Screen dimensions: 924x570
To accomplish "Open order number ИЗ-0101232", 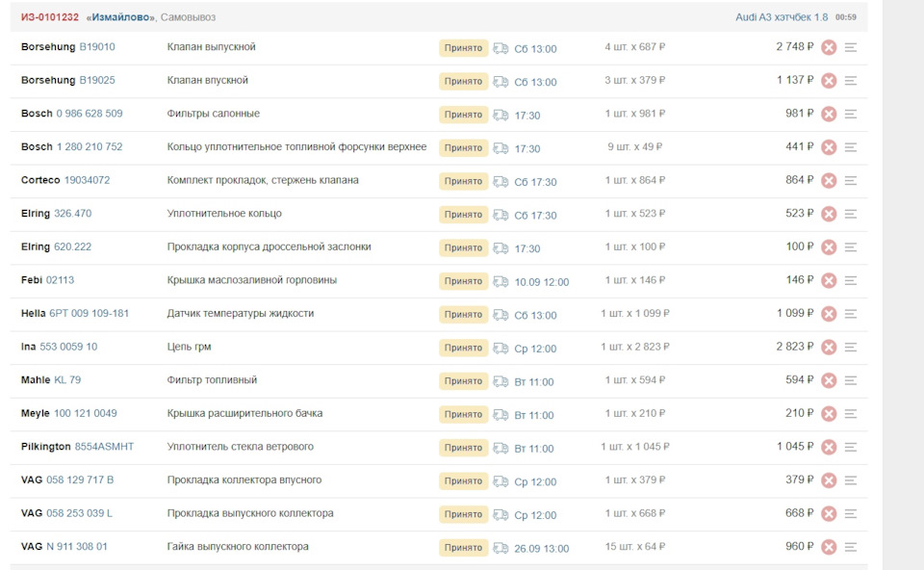I will pos(50,17).
